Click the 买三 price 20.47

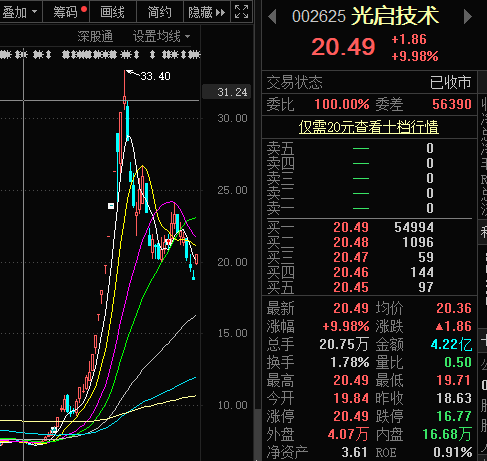pos(351,257)
